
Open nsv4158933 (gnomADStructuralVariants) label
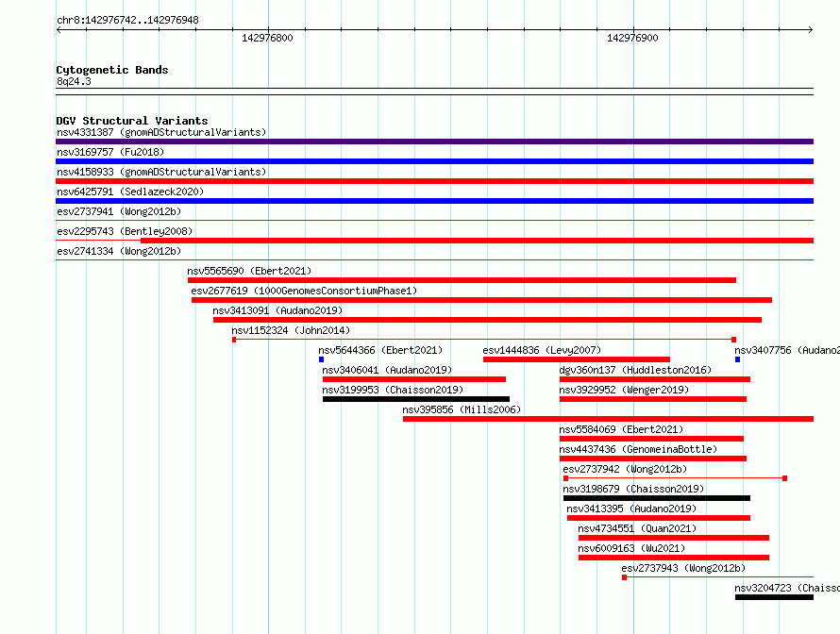(x=161, y=172)
